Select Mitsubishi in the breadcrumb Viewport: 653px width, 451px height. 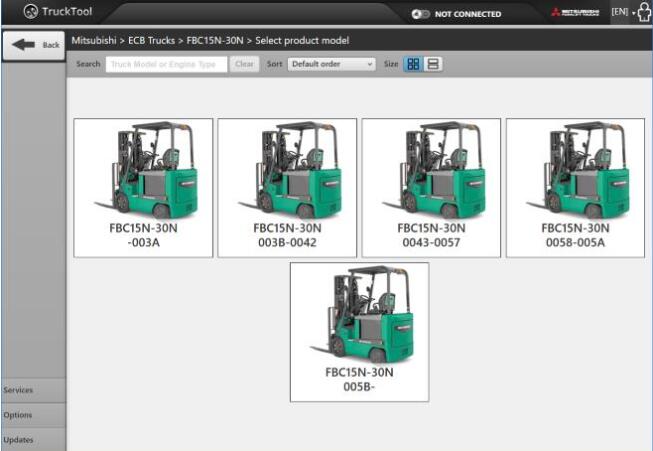coord(94,40)
